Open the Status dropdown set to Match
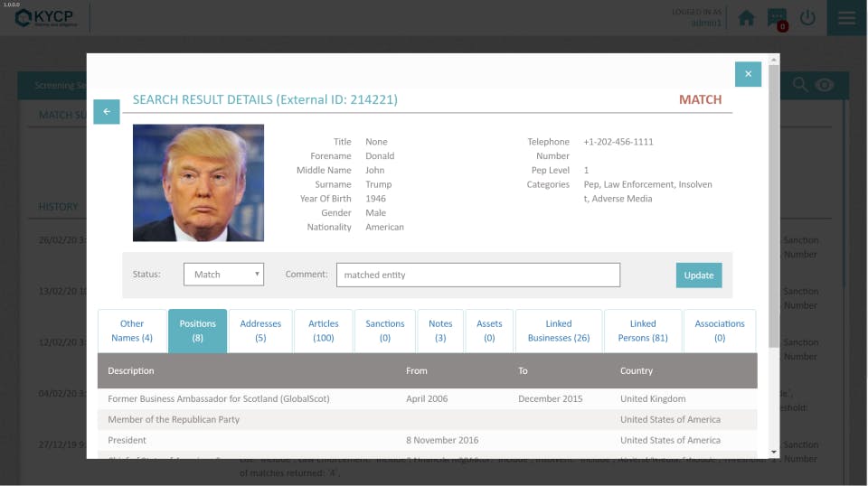The width and height of the screenshot is (868, 486). (223, 275)
